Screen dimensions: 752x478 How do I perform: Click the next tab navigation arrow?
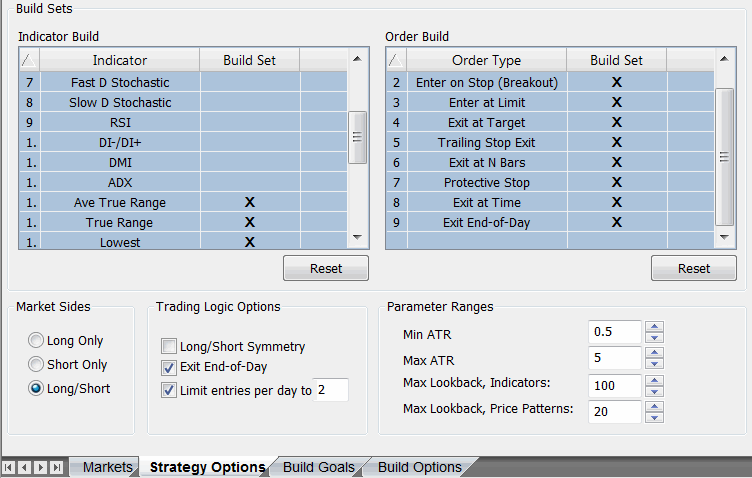40,467
